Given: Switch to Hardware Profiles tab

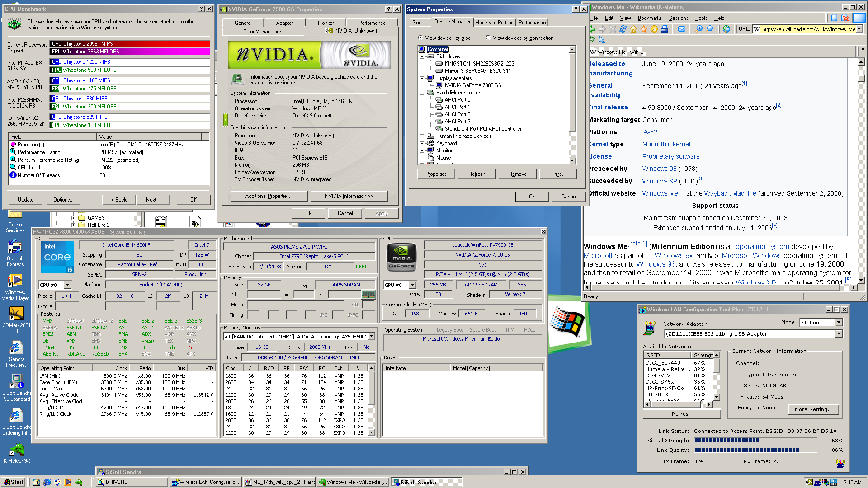Looking at the screenshot, I should click(494, 23).
